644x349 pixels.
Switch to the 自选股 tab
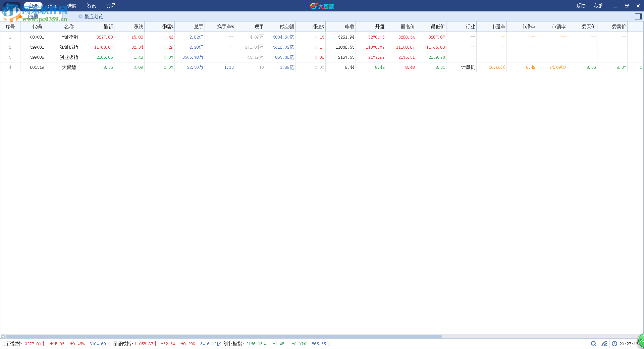pos(31,16)
